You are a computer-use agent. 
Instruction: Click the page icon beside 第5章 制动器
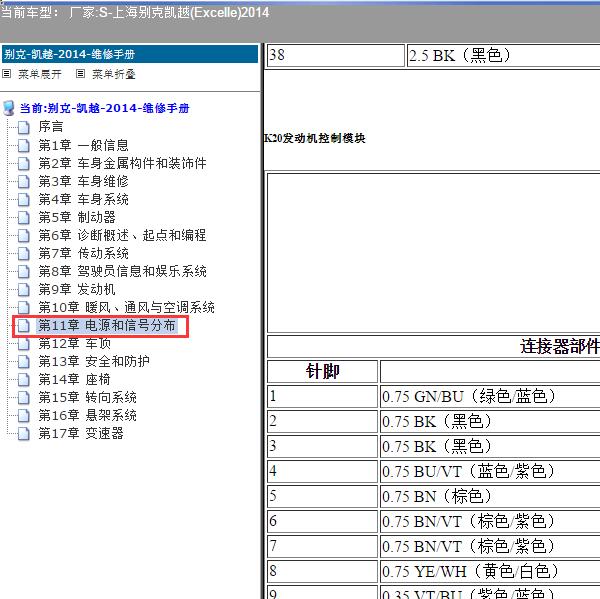pyautogui.click(x=23, y=217)
